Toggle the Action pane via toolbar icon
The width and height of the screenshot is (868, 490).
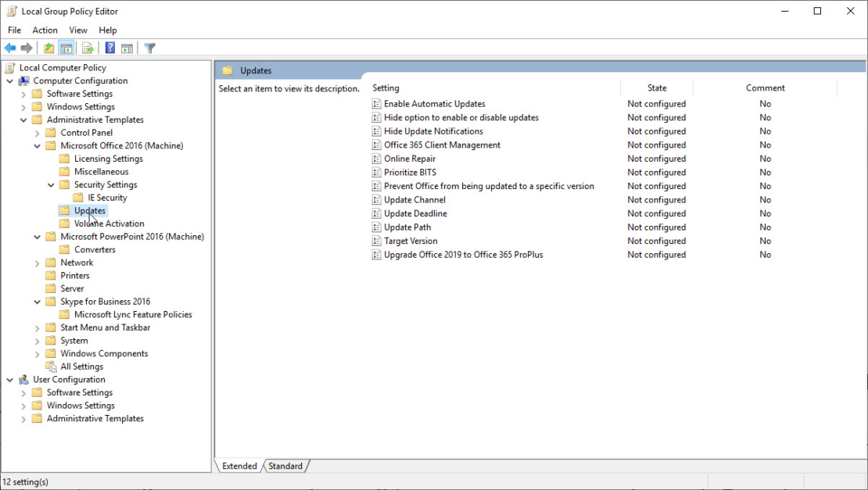[128, 48]
